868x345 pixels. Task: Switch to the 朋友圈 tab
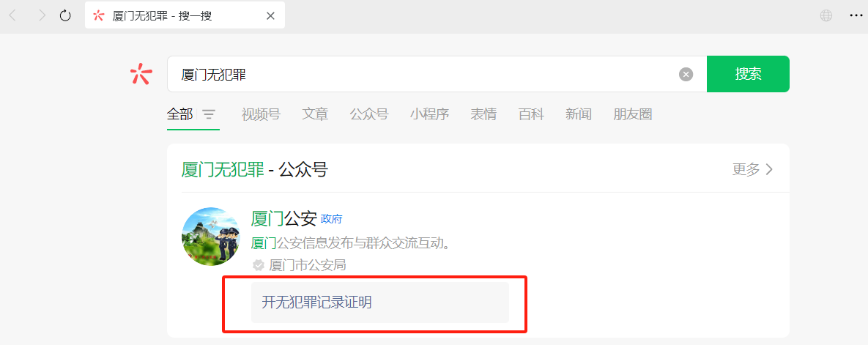(x=633, y=114)
